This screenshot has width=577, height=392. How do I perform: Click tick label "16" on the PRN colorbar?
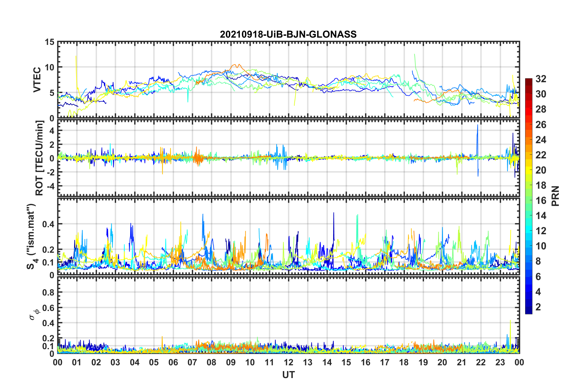coord(541,201)
